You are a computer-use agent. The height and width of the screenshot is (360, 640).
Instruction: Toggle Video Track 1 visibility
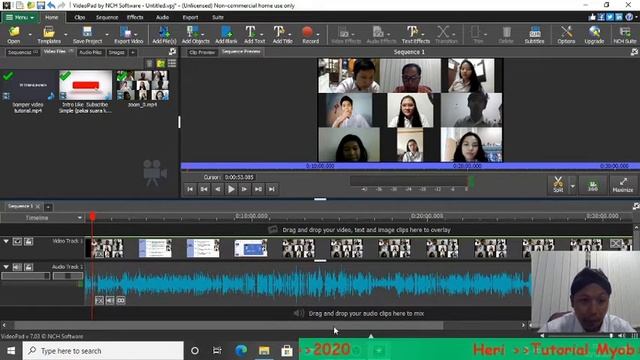[17, 242]
